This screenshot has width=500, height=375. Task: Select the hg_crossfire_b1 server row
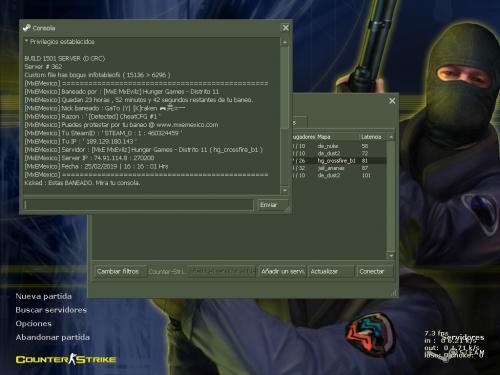pos(339,161)
